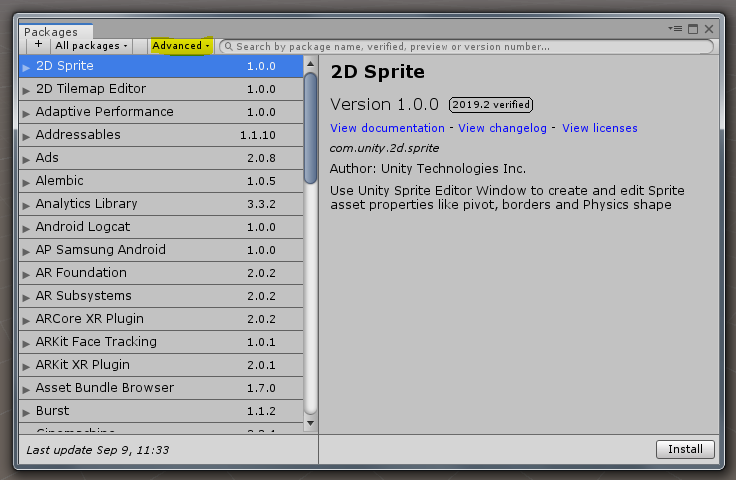Screen dimensions: 736x480
Task: Click the scroll up arrow of package list
Action: [310, 63]
